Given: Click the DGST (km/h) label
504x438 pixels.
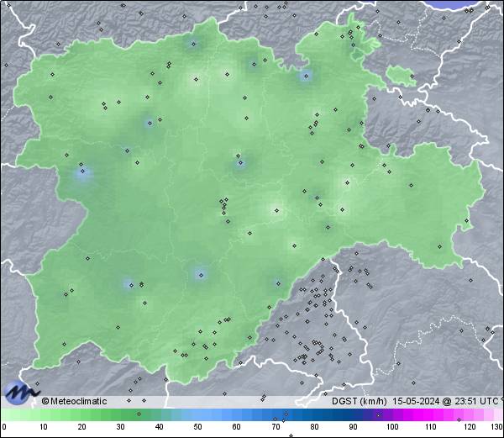Looking at the screenshot, I should [x=359, y=401].
